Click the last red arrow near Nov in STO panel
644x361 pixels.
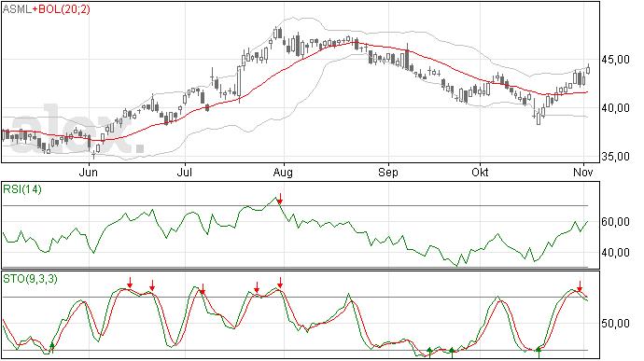point(580,286)
